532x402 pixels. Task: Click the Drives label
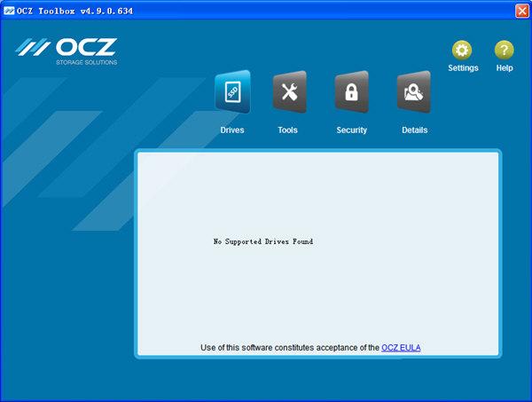point(232,130)
